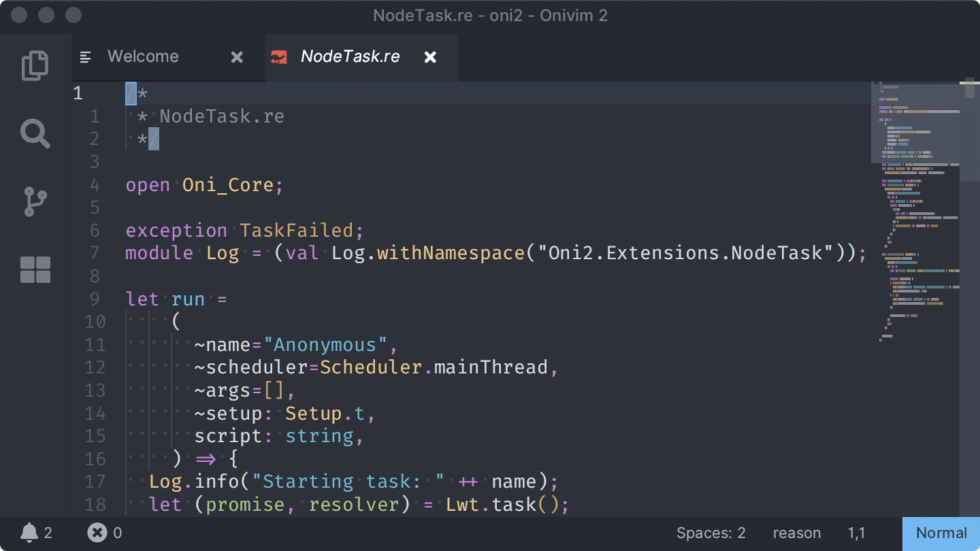Click the open Oni_Core statement on line 4

click(x=203, y=184)
